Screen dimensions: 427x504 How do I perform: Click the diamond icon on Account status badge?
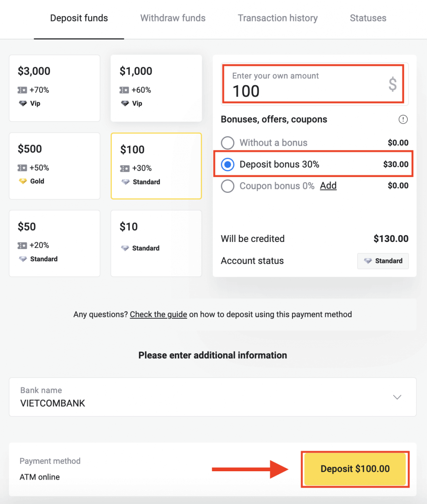tap(368, 261)
